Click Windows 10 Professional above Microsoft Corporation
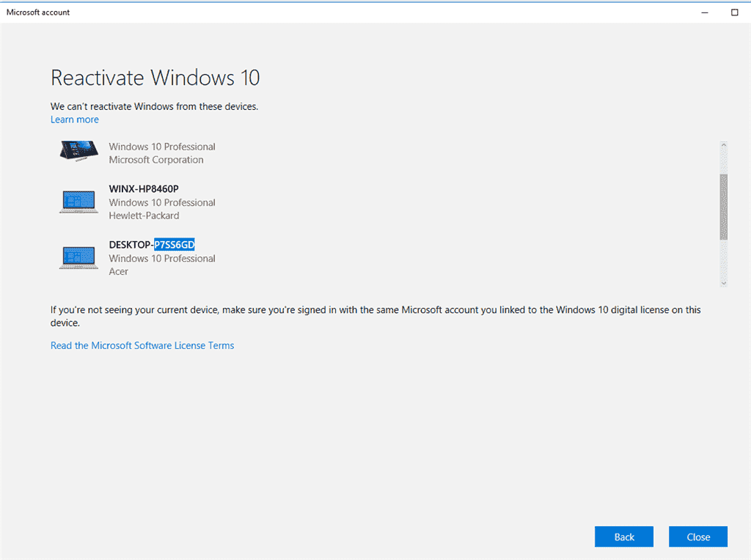751x560 pixels. (162, 147)
